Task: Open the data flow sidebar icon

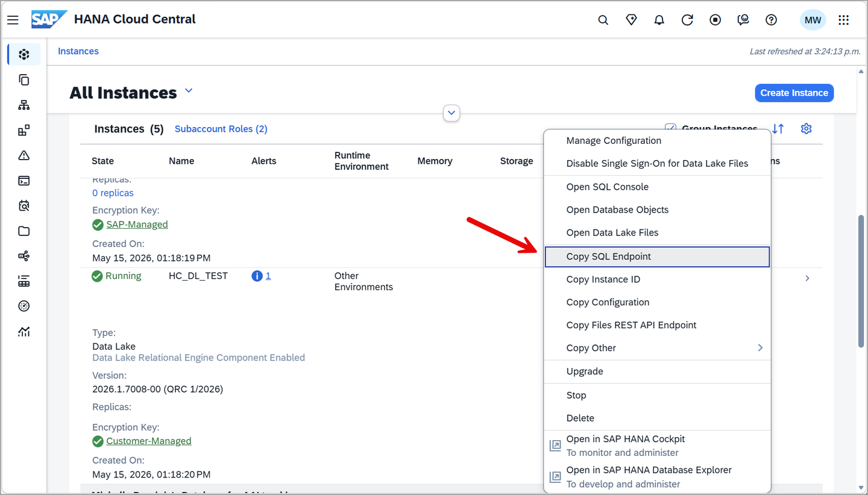Action: [24, 257]
